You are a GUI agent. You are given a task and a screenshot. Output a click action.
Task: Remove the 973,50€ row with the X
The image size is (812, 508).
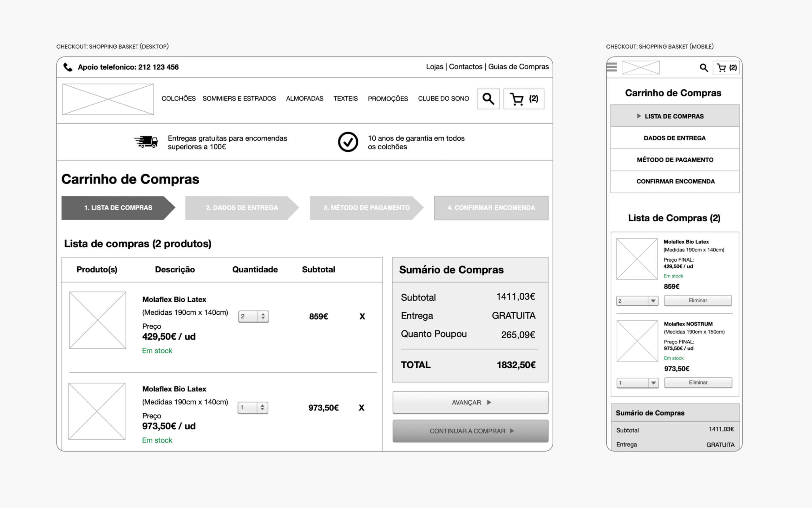point(361,408)
